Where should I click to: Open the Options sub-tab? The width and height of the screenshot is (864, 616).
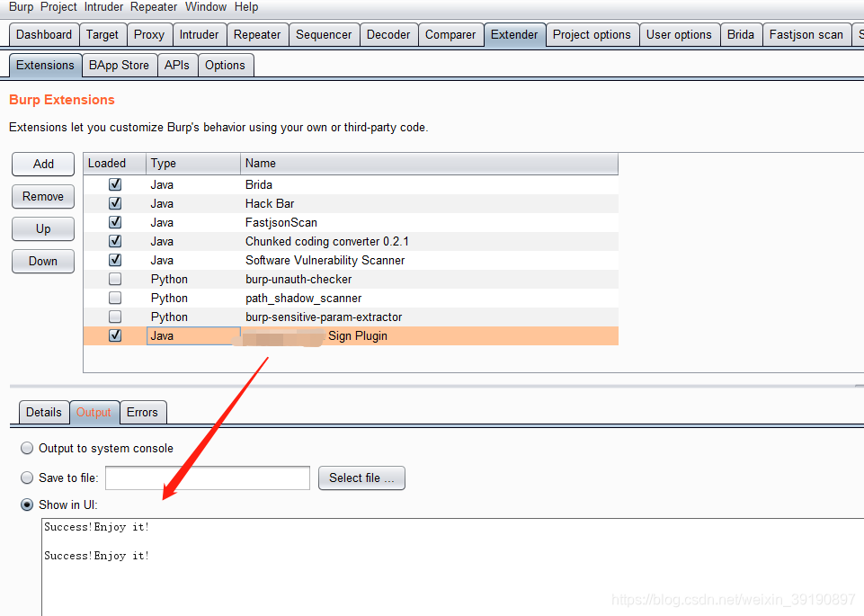click(x=225, y=65)
